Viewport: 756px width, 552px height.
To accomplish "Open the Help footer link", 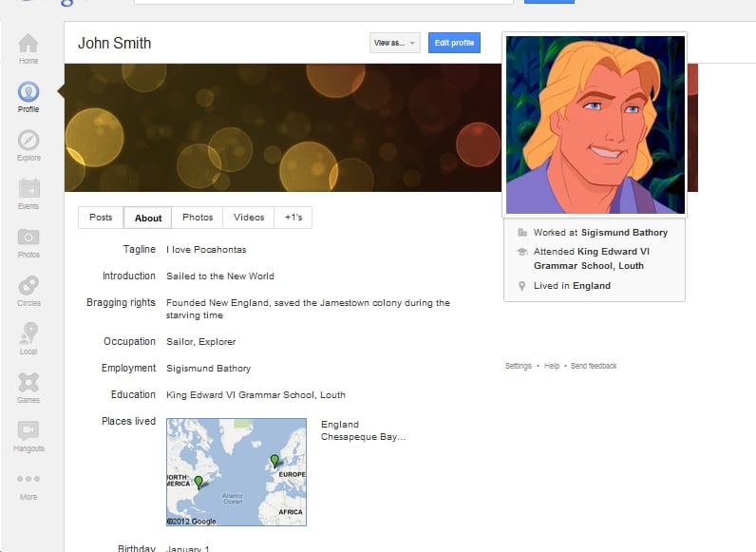I will 552,366.
